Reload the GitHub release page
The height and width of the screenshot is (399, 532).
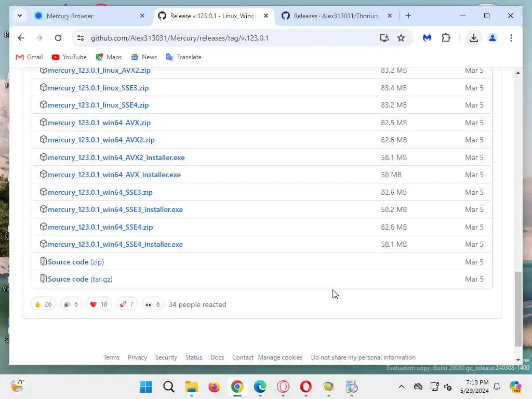click(58, 38)
